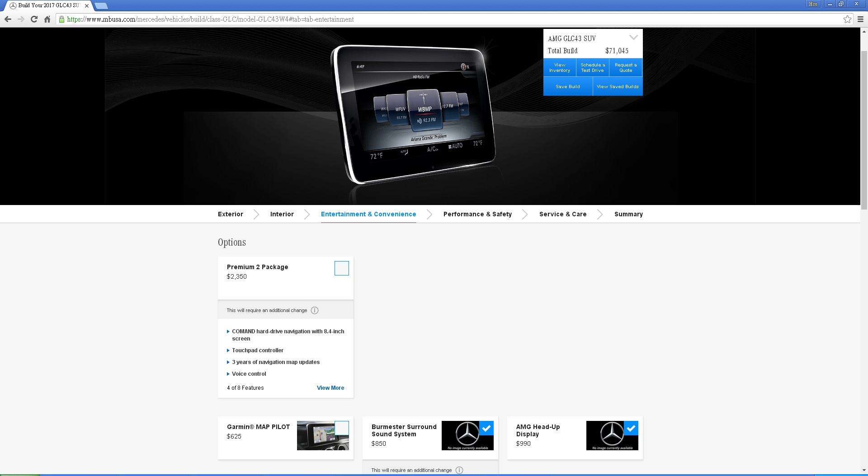Click the Premium 2 Package title
This screenshot has height=476, width=868.
pyautogui.click(x=257, y=267)
